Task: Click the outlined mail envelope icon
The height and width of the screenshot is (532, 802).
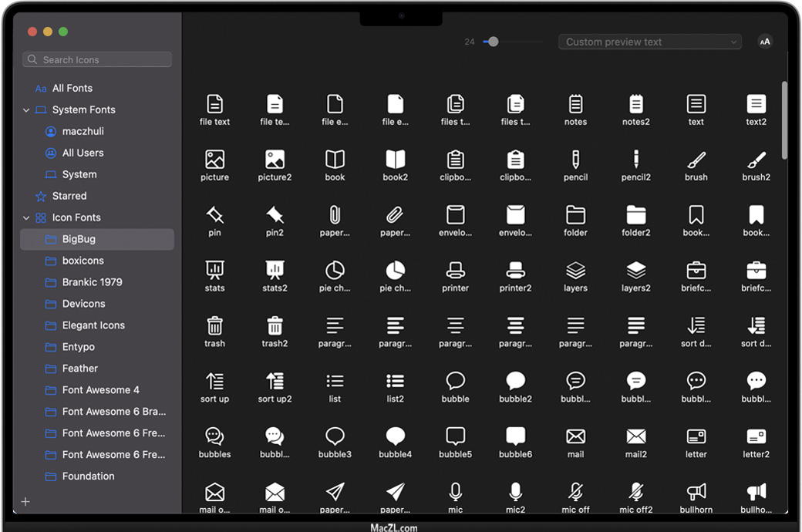Action: 575,436
